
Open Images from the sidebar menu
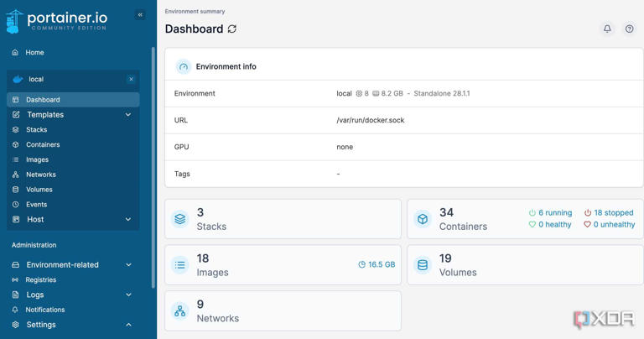pyautogui.click(x=37, y=159)
